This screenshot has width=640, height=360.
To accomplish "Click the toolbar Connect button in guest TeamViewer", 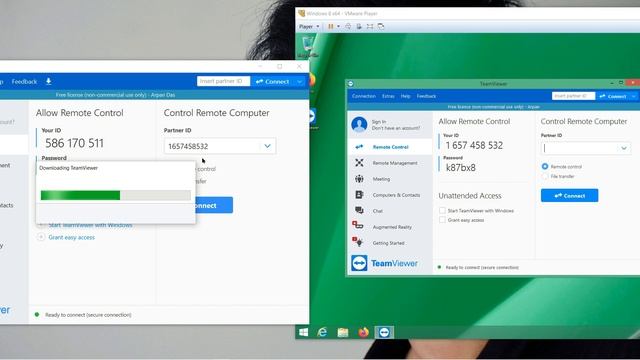I will click(613, 96).
